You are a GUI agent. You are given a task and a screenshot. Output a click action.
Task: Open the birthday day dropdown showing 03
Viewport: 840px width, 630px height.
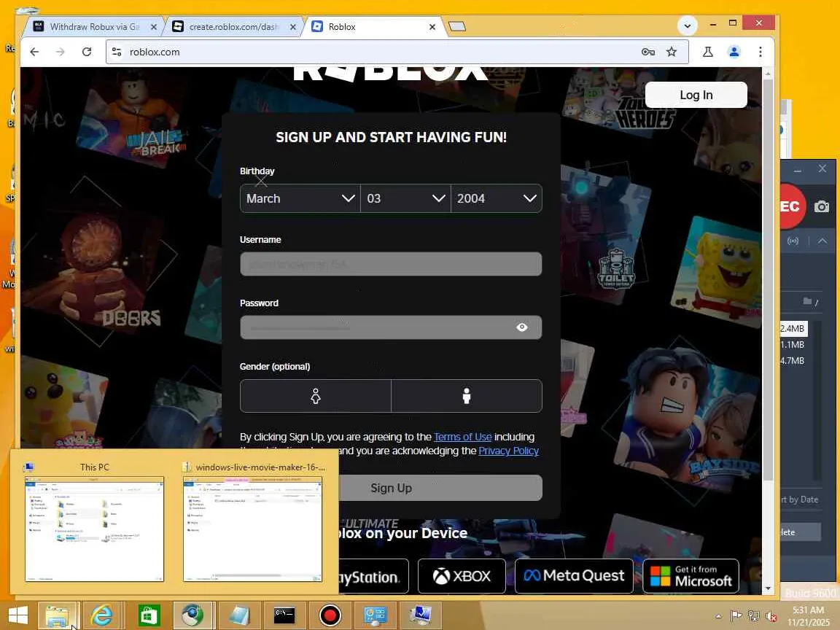(405, 199)
